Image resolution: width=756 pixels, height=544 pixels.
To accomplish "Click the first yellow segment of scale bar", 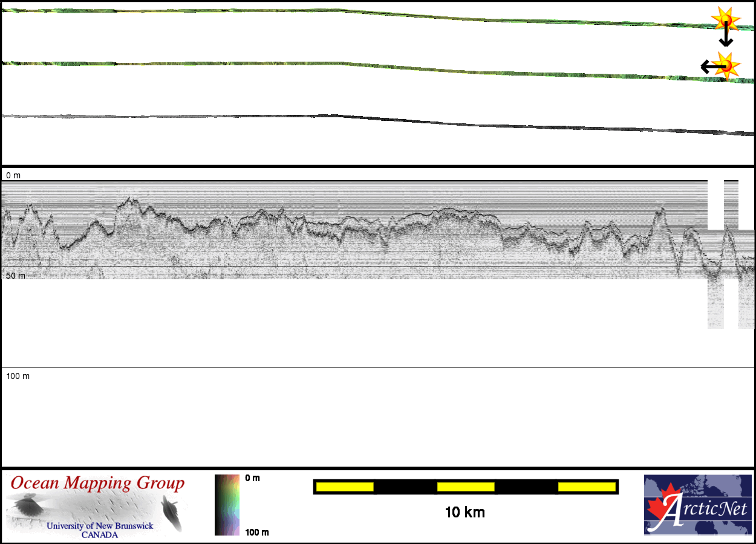I will coord(345,487).
